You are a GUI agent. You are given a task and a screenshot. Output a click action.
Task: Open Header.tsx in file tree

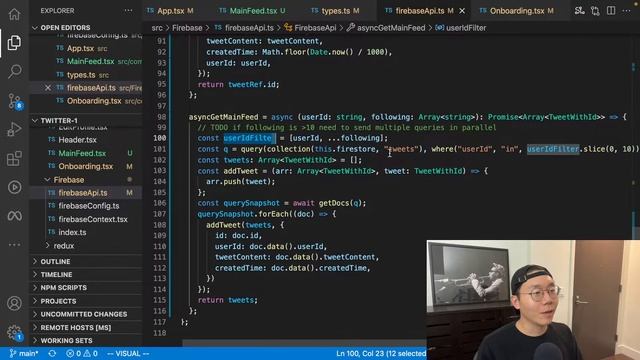(x=77, y=140)
